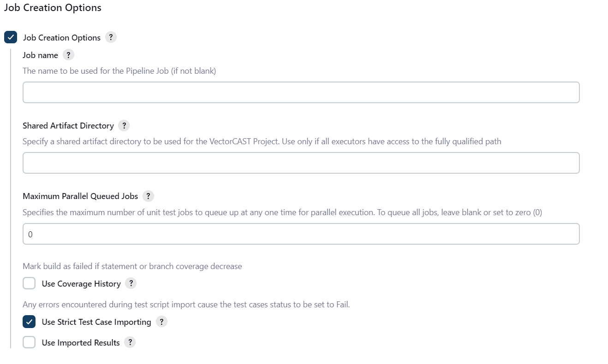
Task: Disable Use Strict Test Case Importing checkbox
Action: coord(29,322)
